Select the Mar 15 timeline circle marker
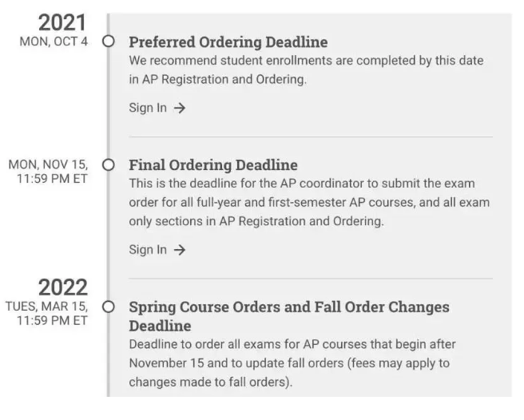 click(109, 307)
